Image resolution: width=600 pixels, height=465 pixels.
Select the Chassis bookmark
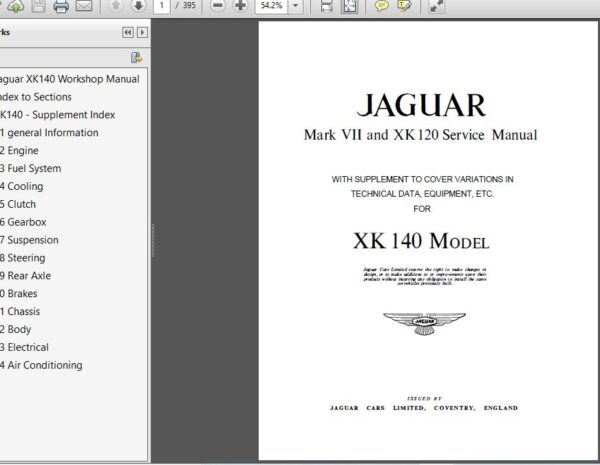coord(20,312)
